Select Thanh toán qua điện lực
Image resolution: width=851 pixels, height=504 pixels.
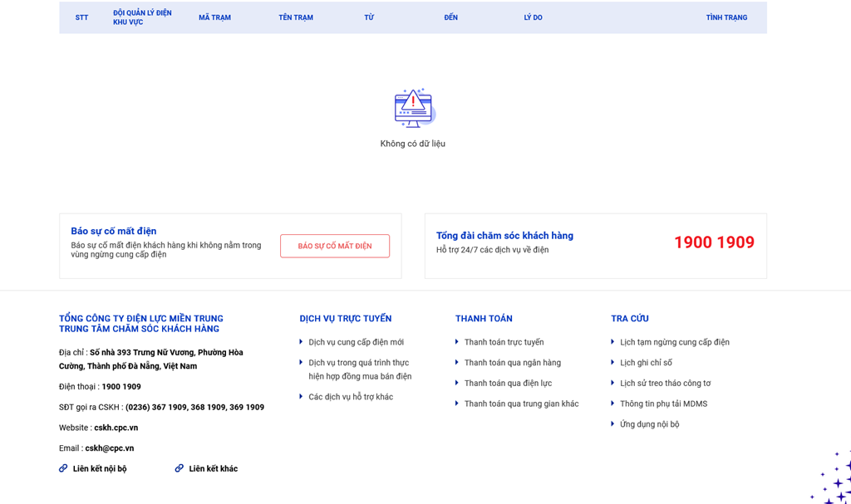(508, 384)
